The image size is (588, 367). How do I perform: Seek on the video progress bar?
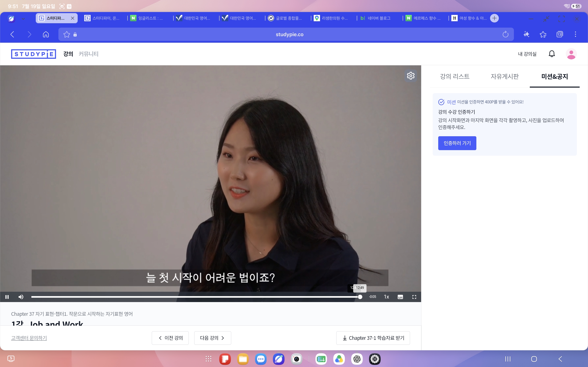click(196, 297)
